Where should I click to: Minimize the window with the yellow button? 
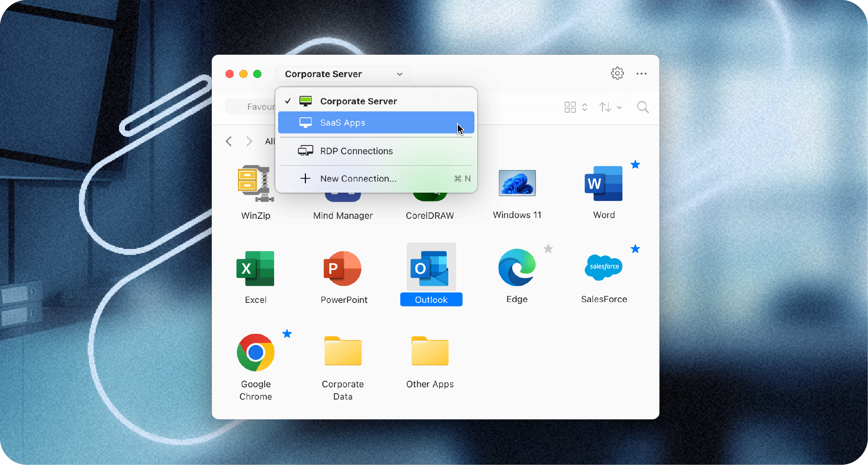click(243, 74)
